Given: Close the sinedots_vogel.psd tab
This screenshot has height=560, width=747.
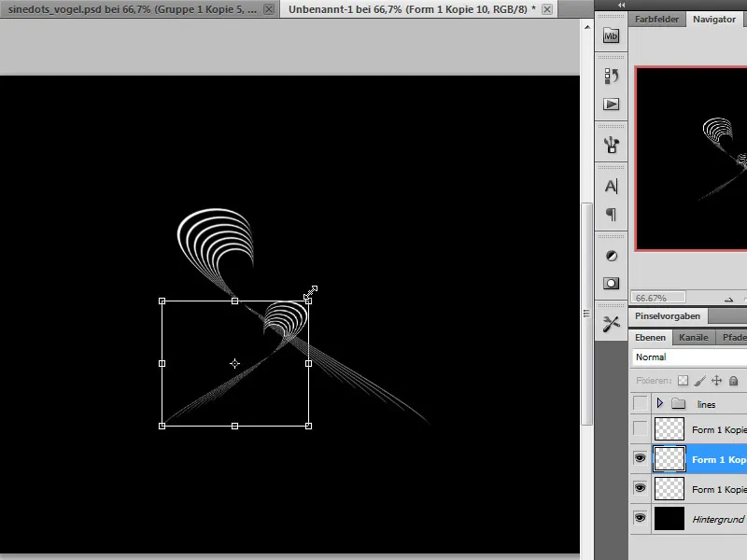Looking at the screenshot, I should [269, 9].
